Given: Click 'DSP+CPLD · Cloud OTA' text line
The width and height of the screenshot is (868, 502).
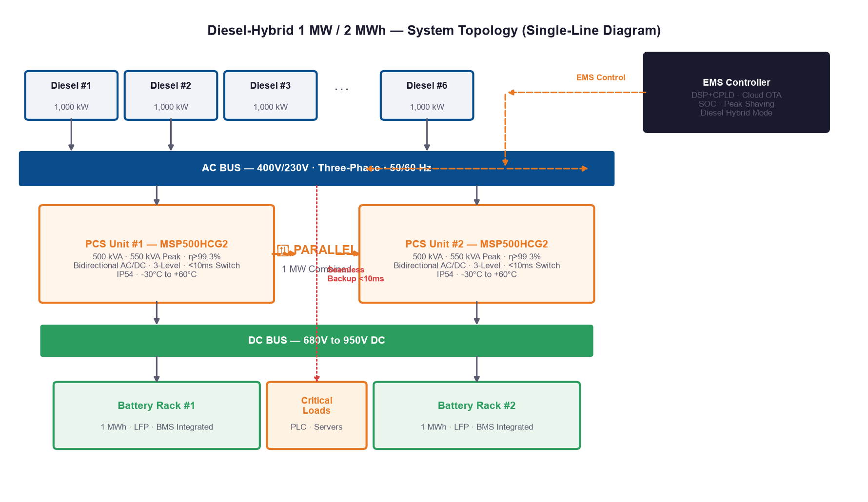Looking at the screenshot, I should coord(736,96).
